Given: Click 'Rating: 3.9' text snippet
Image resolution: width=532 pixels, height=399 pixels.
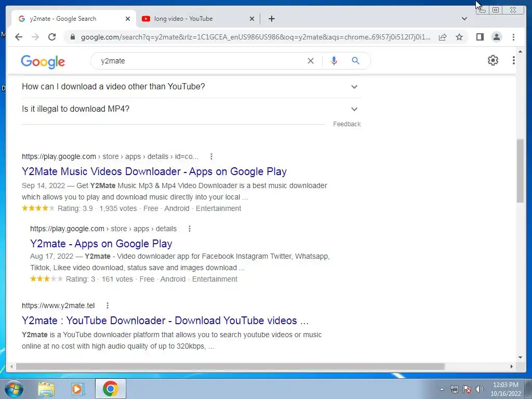Looking at the screenshot, I should (75, 208).
